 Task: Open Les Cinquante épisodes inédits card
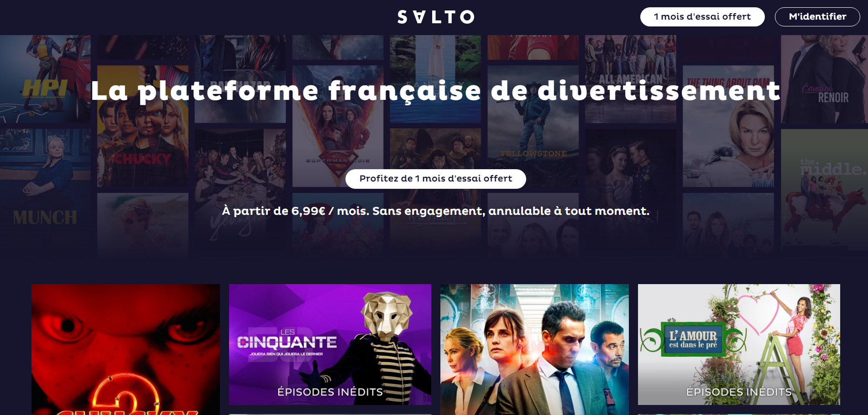coord(330,344)
